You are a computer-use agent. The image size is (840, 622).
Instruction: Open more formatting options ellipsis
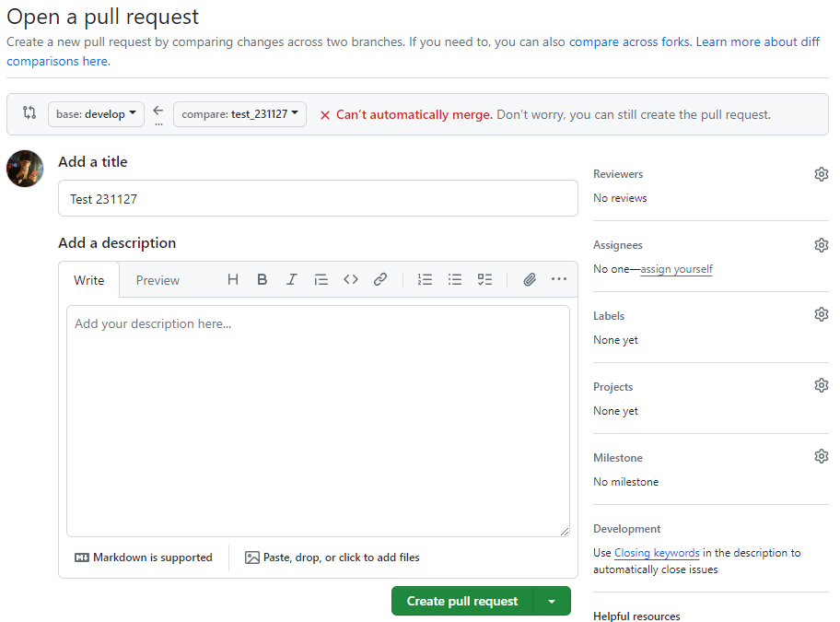point(559,278)
